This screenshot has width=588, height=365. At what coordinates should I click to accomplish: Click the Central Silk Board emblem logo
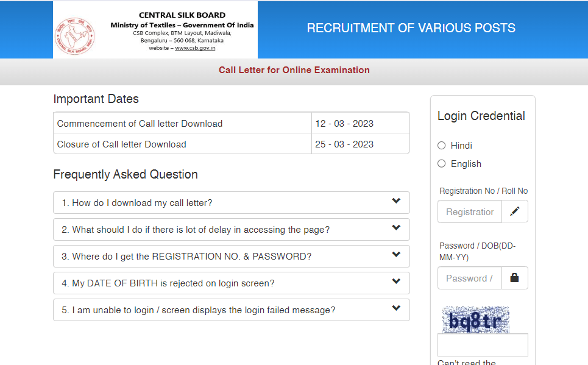[76, 33]
